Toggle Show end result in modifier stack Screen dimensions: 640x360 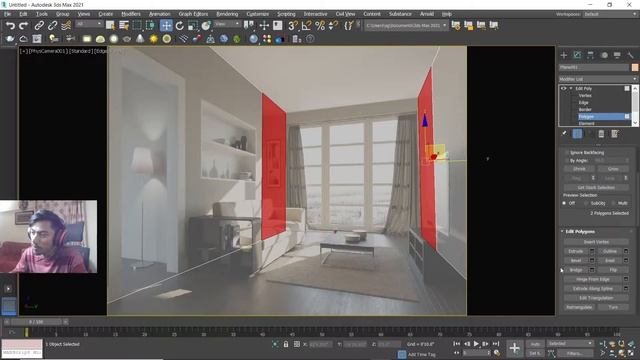(577, 133)
